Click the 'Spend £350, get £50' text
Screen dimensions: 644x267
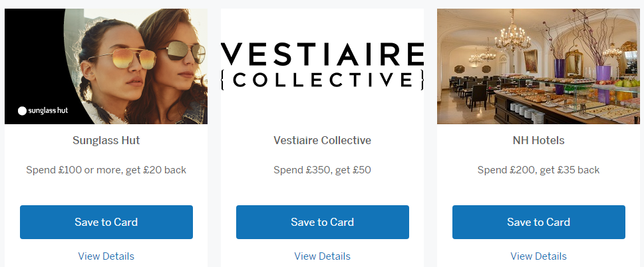322,170
